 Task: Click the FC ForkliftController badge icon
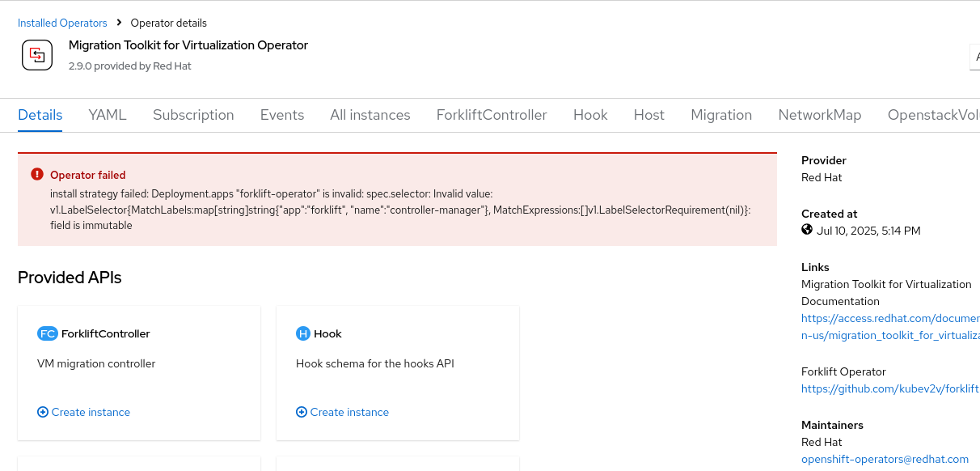coord(48,333)
